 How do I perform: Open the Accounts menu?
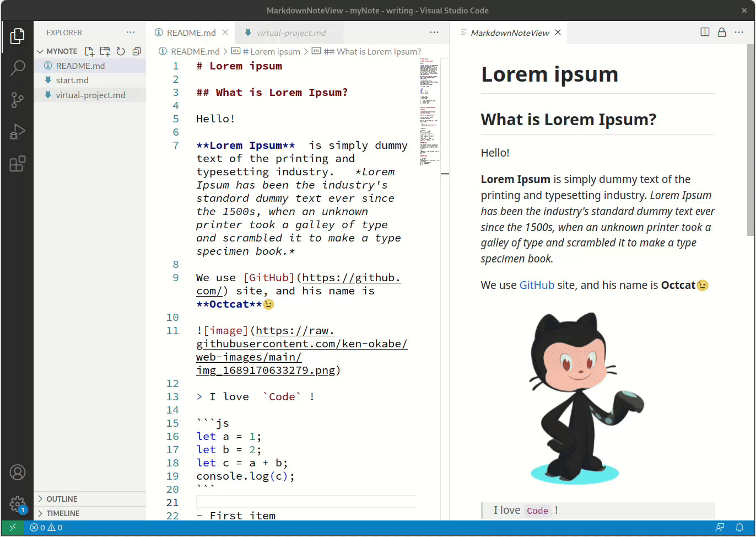coord(18,472)
